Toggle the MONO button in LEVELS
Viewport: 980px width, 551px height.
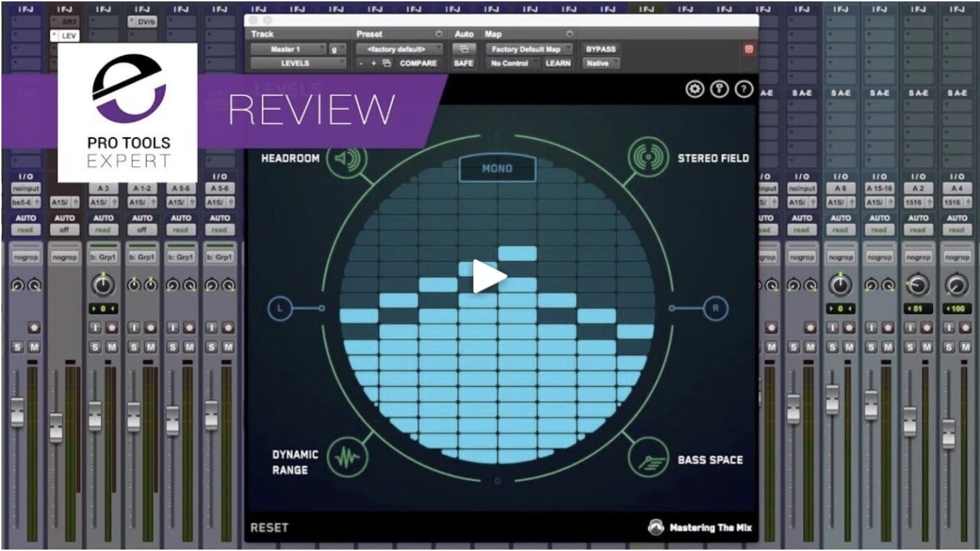point(497,169)
